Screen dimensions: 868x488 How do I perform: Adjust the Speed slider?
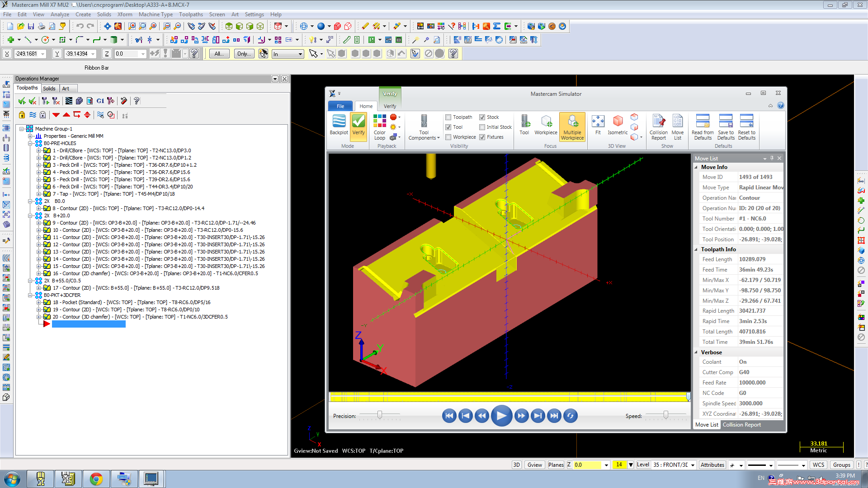665,415
